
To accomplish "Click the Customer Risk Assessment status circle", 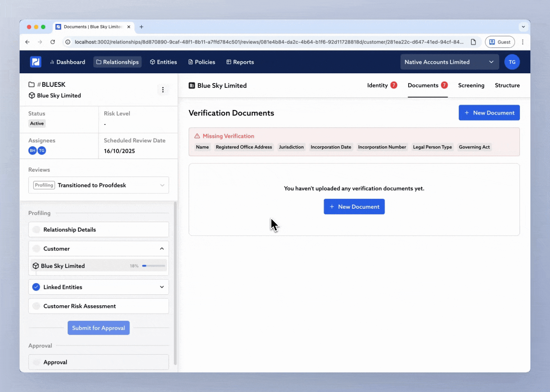I will [36, 306].
